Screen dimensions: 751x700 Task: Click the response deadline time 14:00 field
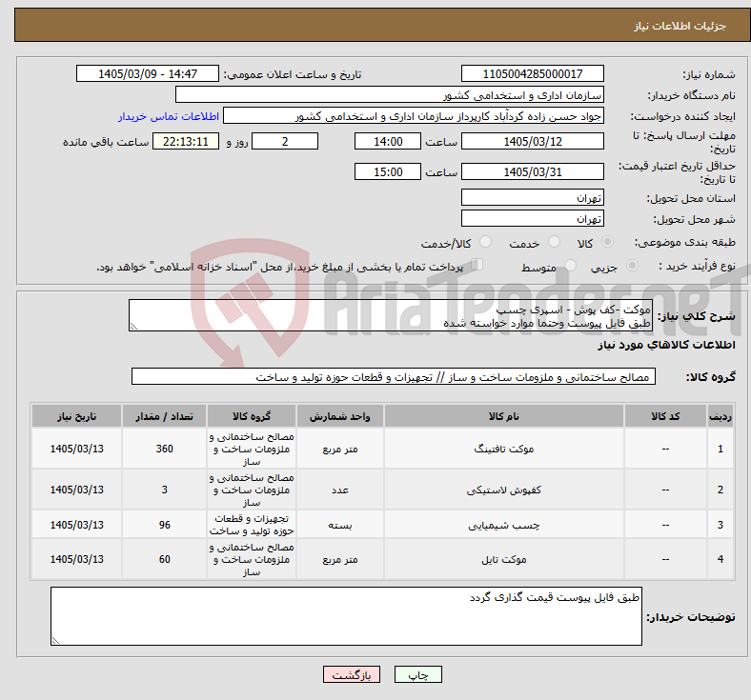(x=388, y=141)
